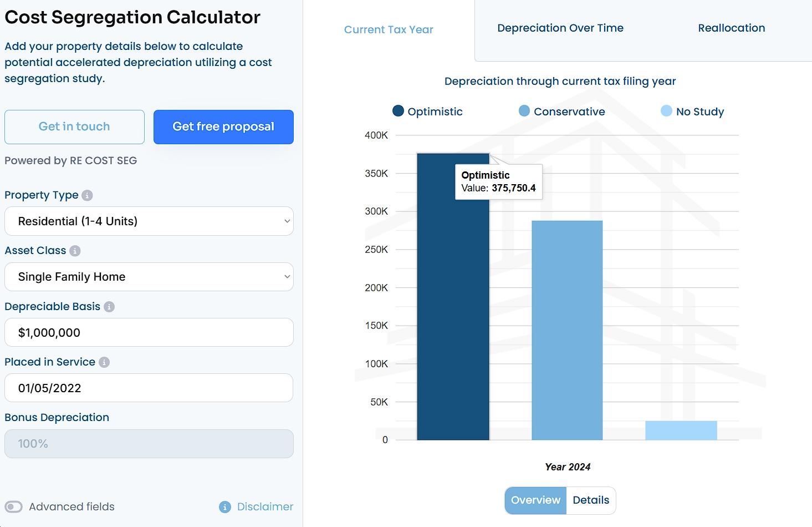812x527 pixels.
Task: Open the Asset Class dropdown
Action: [x=149, y=277]
